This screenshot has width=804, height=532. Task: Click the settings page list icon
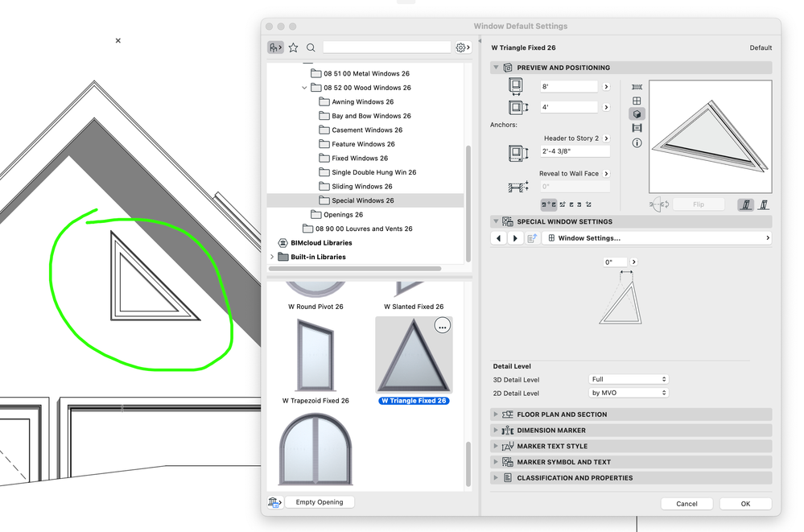[532, 238]
